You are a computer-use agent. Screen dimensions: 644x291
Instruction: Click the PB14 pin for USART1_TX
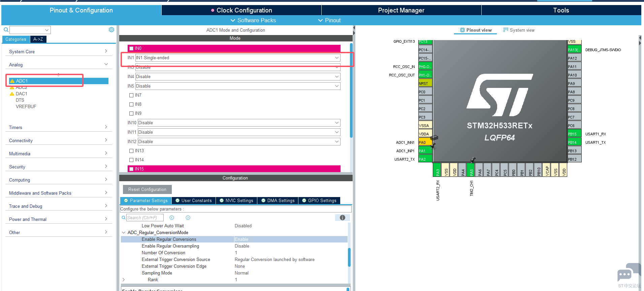[574, 142]
